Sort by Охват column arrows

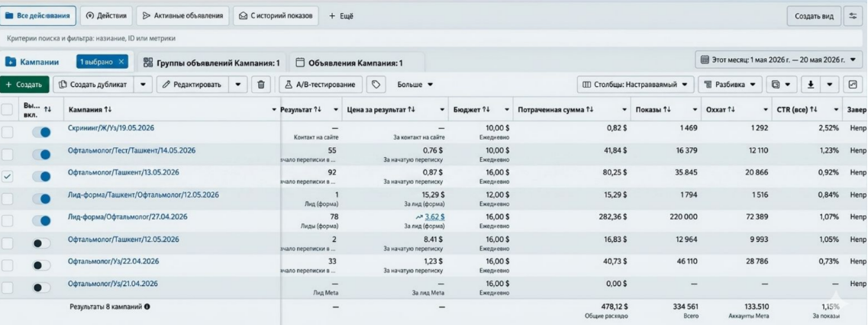731,110
